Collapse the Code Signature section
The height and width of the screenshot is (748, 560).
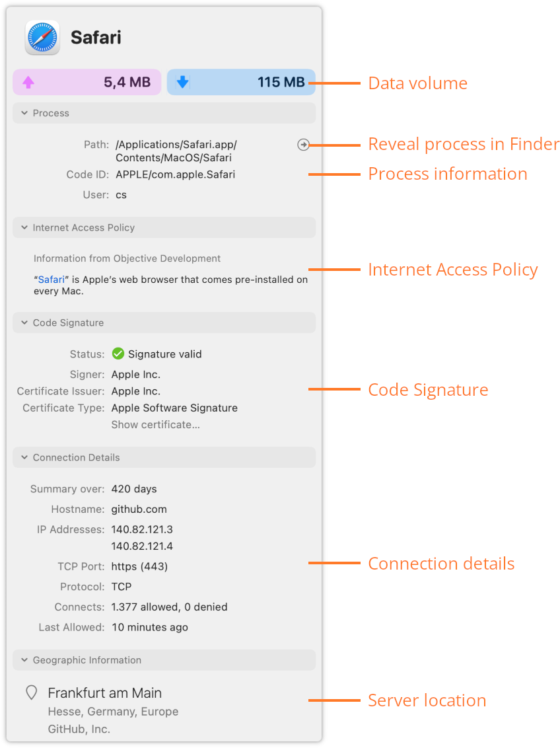[24, 323]
